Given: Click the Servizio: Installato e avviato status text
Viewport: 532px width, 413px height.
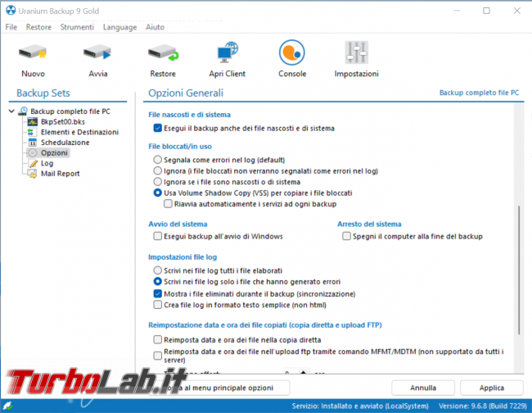Looking at the screenshot, I should click(360, 406).
